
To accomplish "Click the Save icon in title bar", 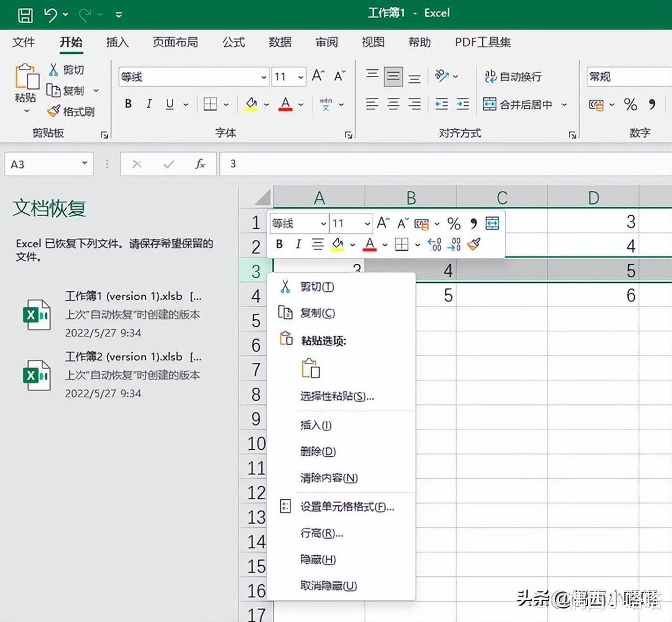I will tap(25, 15).
